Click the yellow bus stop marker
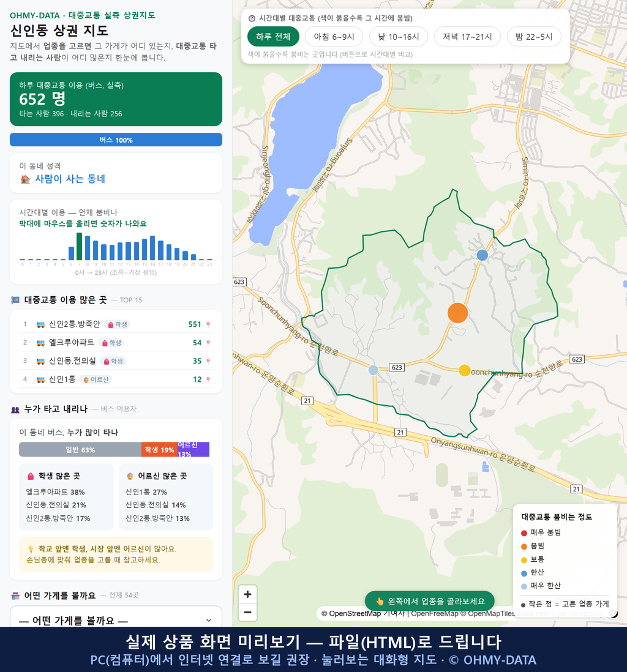Screen dimensions: 627x672 (x=465, y=370)
